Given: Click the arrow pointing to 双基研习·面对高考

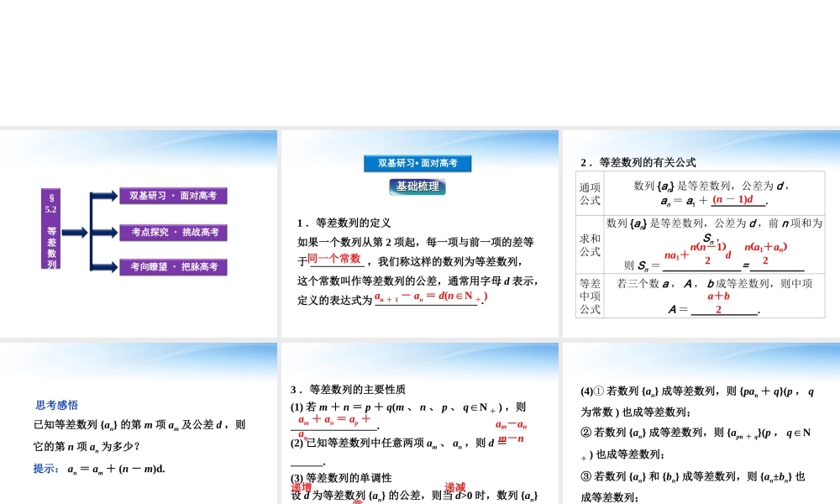Looking at the screenshot, I should tap(104, 196).
